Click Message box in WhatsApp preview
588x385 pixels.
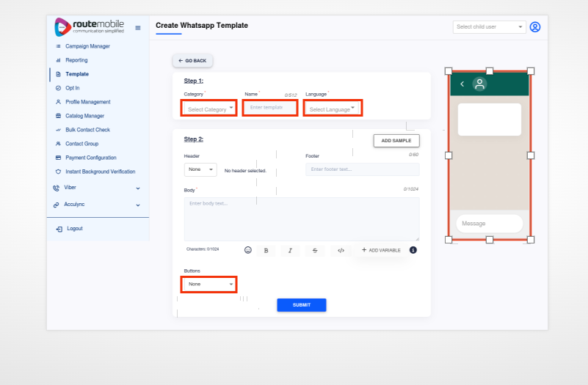click(x=490, y=224)
